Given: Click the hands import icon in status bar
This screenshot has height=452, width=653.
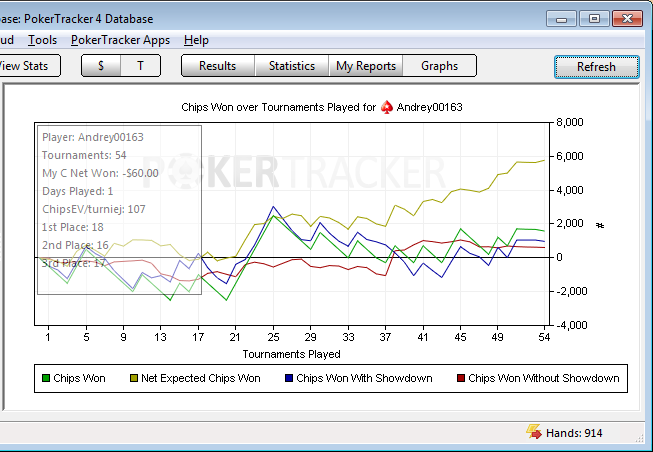Looking at the screenshot, I should coord(534,432).
